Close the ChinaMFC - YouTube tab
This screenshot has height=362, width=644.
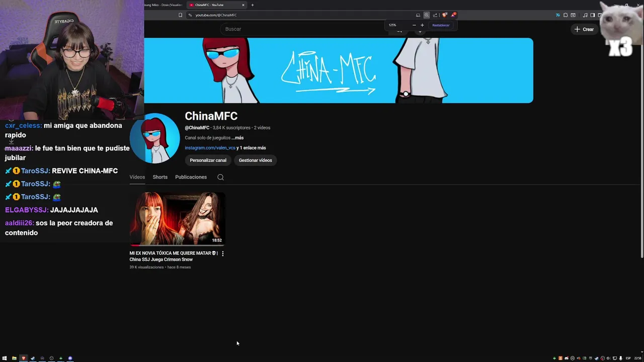(243, 5)
